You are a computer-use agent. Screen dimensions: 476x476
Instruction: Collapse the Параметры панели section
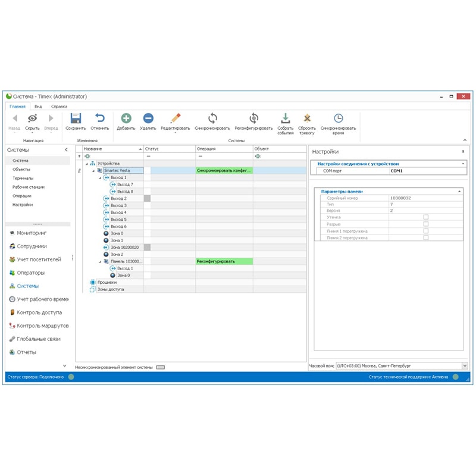pyautogui.click(x=459, y=191)
